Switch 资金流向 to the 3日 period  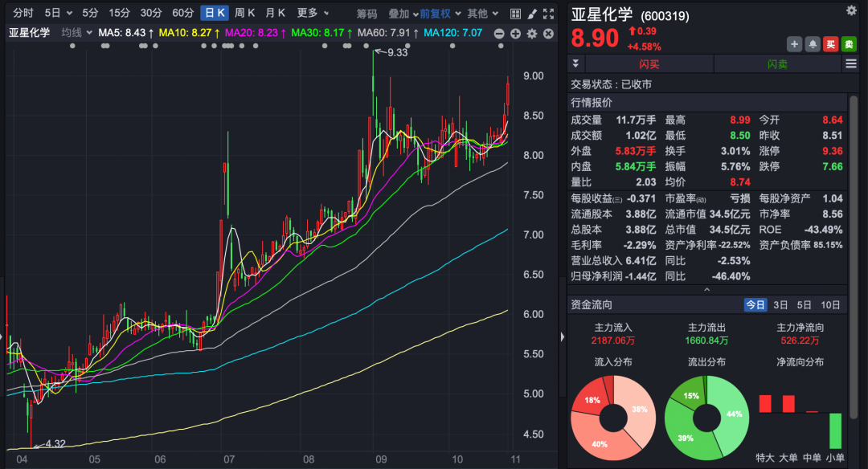(780, 305)
